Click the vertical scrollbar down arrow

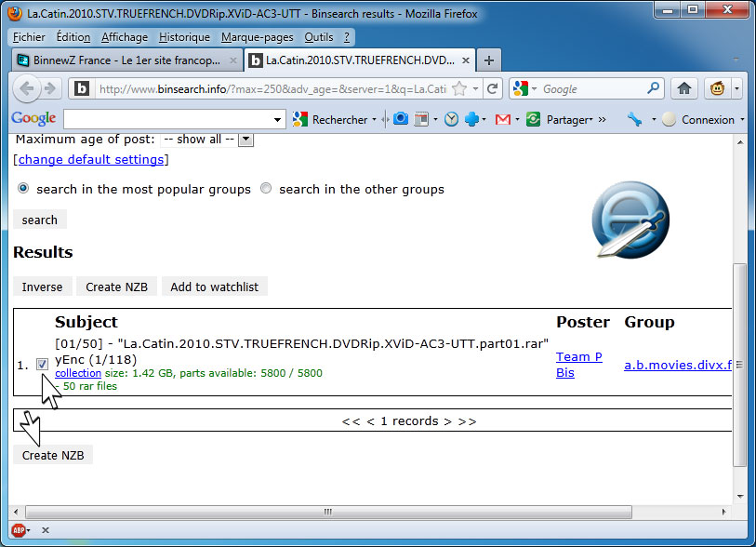739,497
